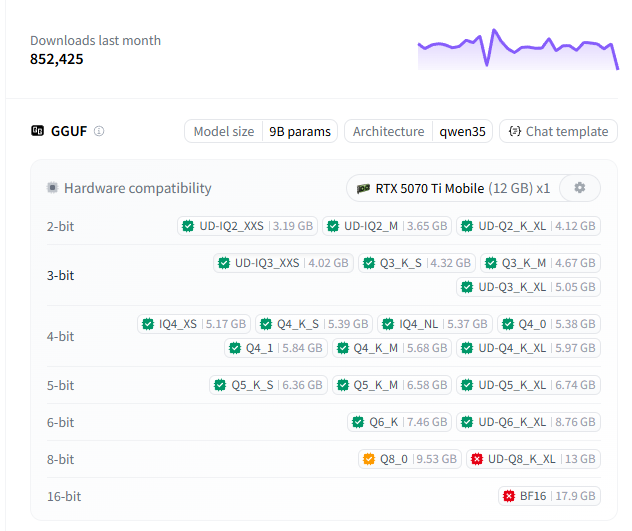Click green check icon on Q4_K_M
Viewport: 632px width, 531px height.
coord(343,348)
